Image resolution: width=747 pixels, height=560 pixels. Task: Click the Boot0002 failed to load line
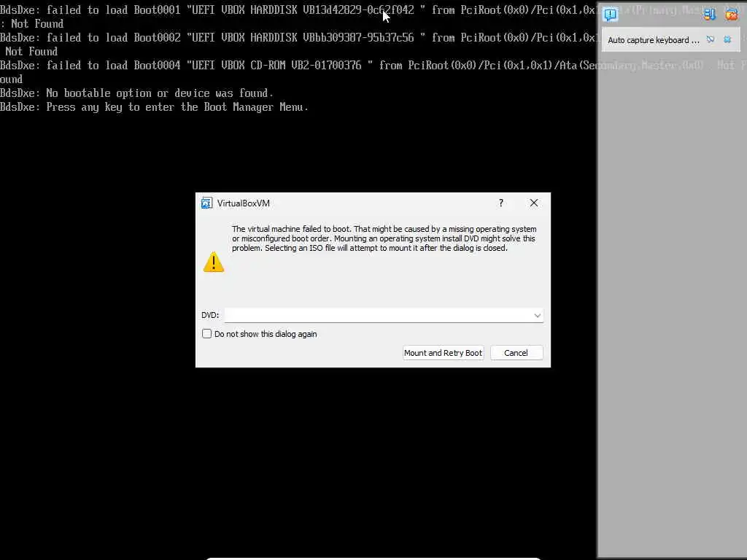pyautogui.click(x=298, y=38)
